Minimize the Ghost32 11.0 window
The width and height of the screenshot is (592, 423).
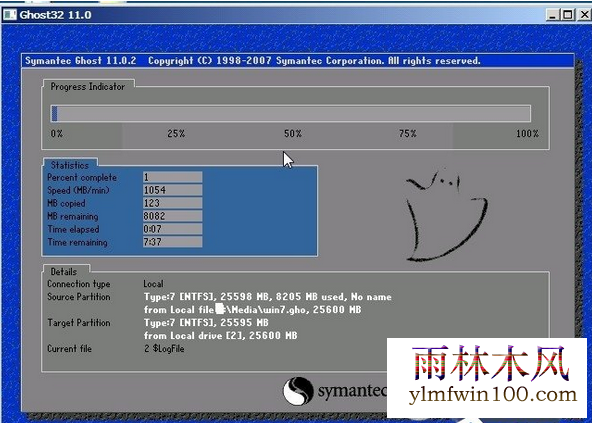coord(553,15)
